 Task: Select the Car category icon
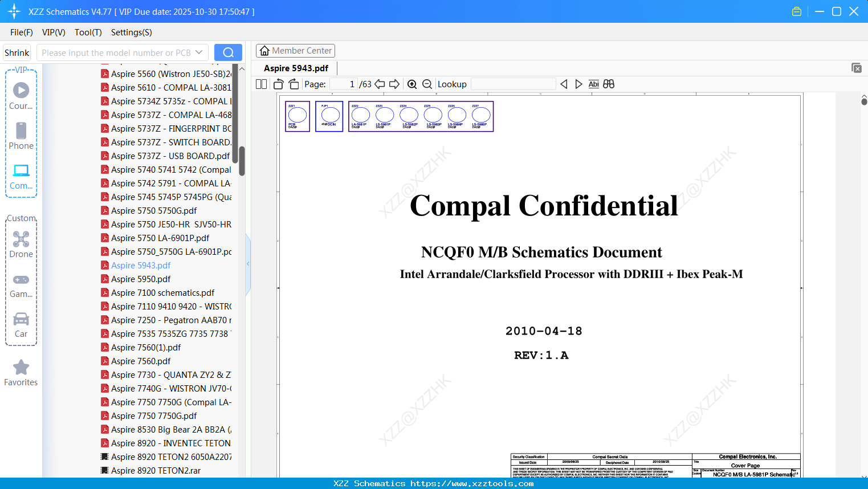(21, 324)
